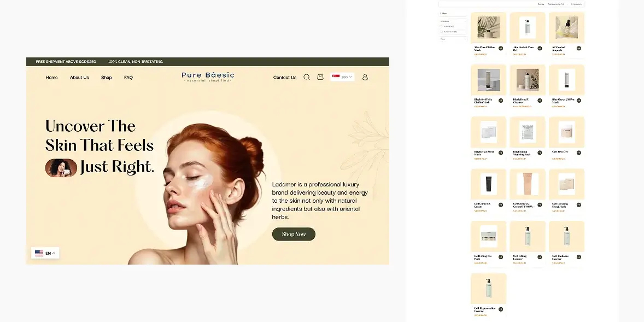Click arrow icon beside Cell Clinic CC Cream
This screenshot has height=322, width=644.
point(540,205)
